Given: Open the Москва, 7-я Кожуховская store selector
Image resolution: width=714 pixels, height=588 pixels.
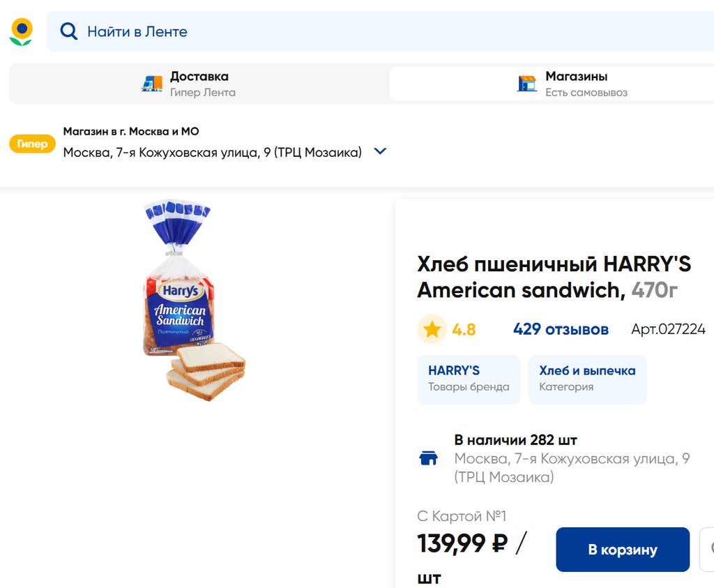Looking at the screenshot, I should click(x=213, y=152).
